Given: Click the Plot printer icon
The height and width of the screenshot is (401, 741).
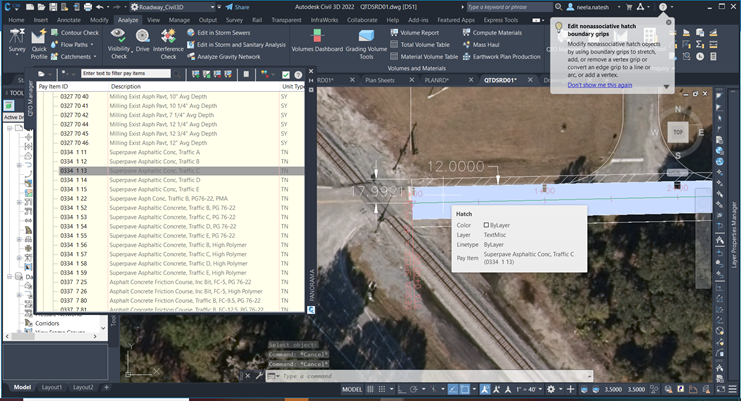Looking at the screenshot, I should click(x=88, y=7).
